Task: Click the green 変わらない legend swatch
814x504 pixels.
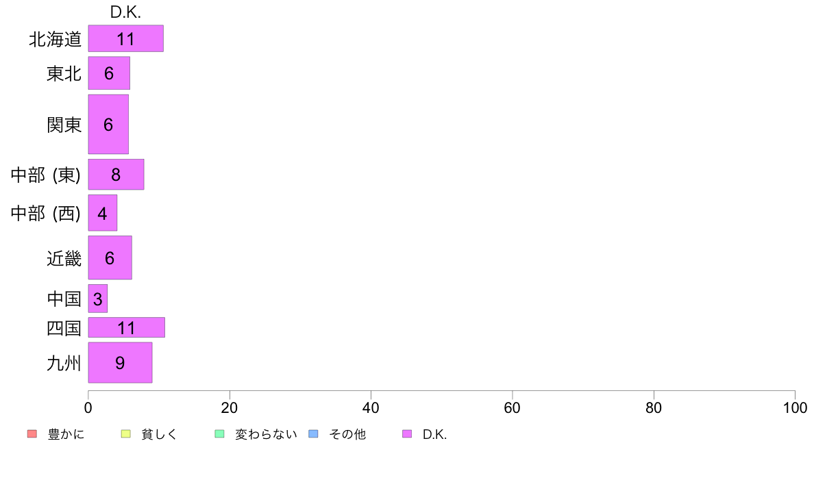Action: (x=219, y=434)
